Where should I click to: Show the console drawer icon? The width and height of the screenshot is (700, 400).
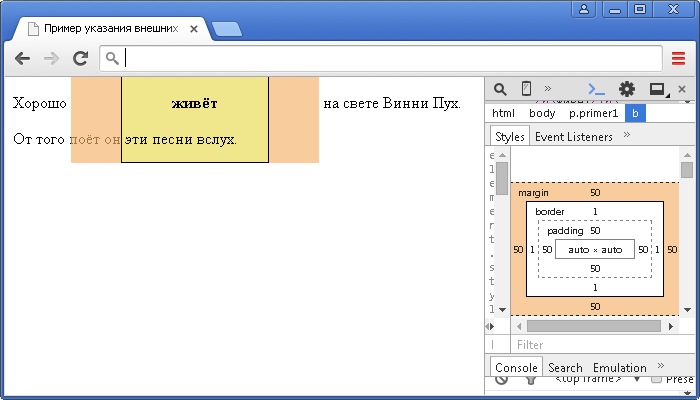pos(597,89)
